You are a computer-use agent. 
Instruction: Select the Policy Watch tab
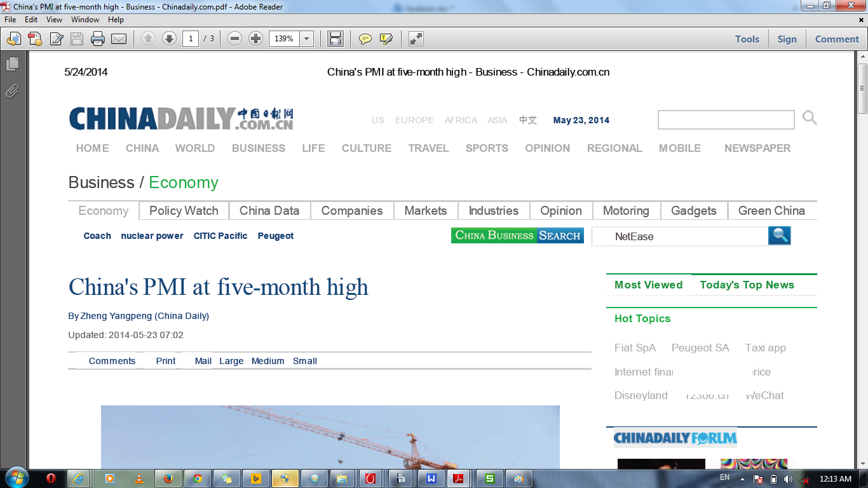tap(184, 210)
